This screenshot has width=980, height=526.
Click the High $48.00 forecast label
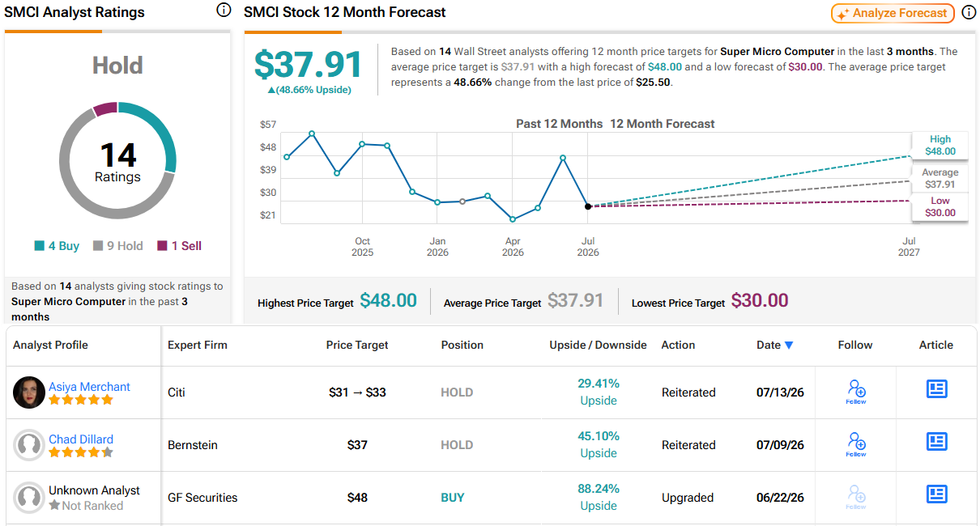point(940,146)
